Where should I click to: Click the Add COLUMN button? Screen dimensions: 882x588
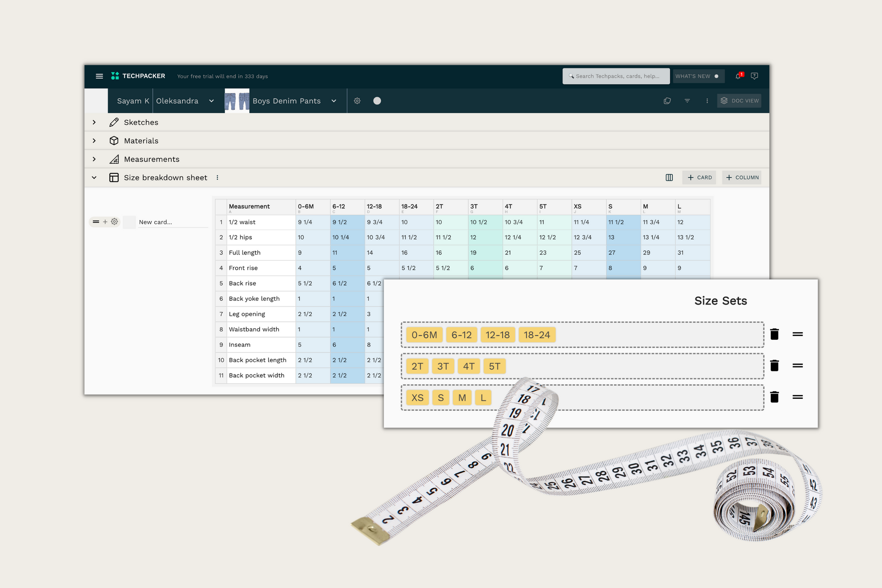tap(742, 177)
